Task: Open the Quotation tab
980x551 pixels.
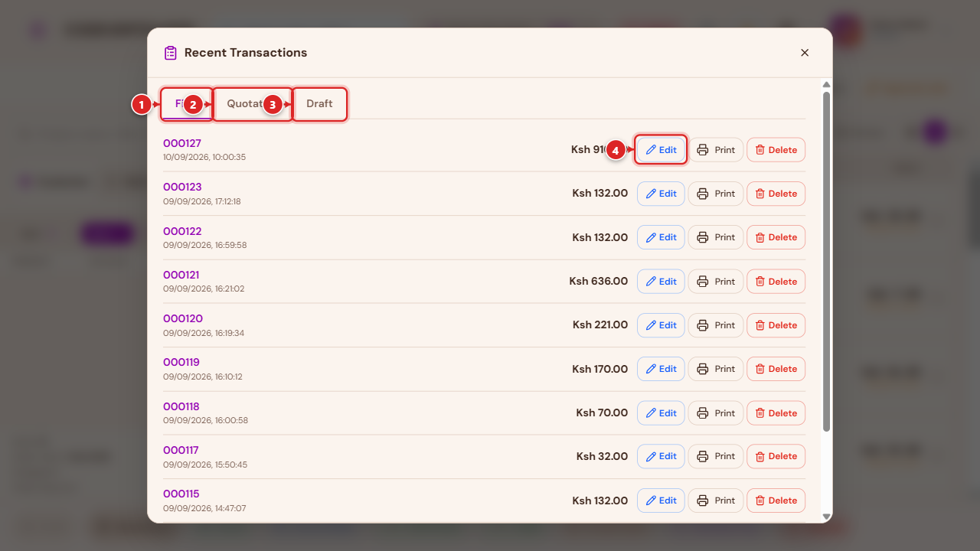Action: pos(252,104)
